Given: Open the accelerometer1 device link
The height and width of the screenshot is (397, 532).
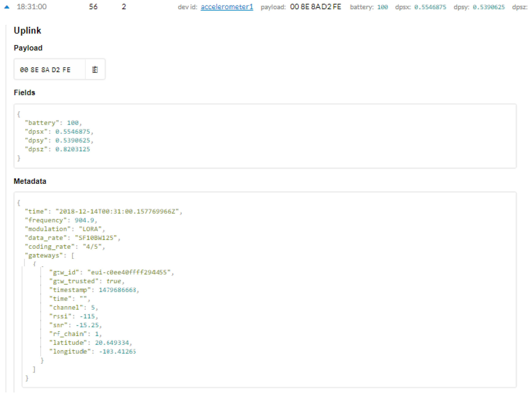Looking at the screenshot, I should click(227, 7).
